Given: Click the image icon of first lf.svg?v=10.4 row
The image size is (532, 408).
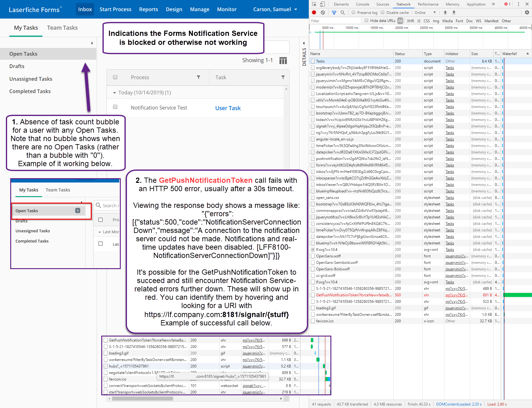Looking at the screenshot, I should [313, 250].
